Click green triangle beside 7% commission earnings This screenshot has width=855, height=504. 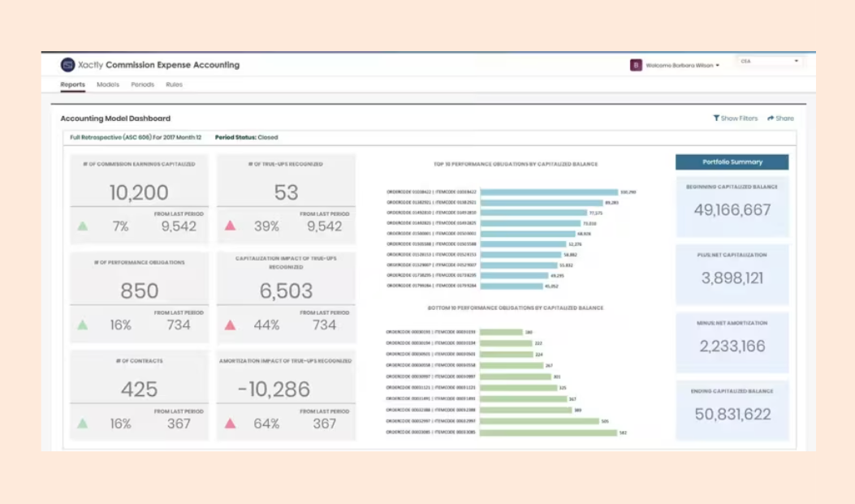82,226
